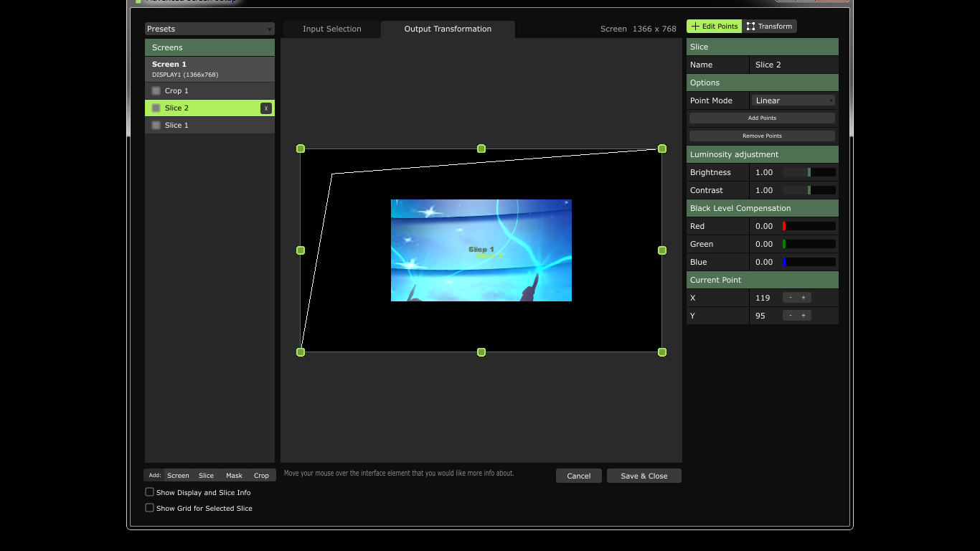Click the Contrast value 1.00
Screen dimensions: 980x551
tap(765, 190)
